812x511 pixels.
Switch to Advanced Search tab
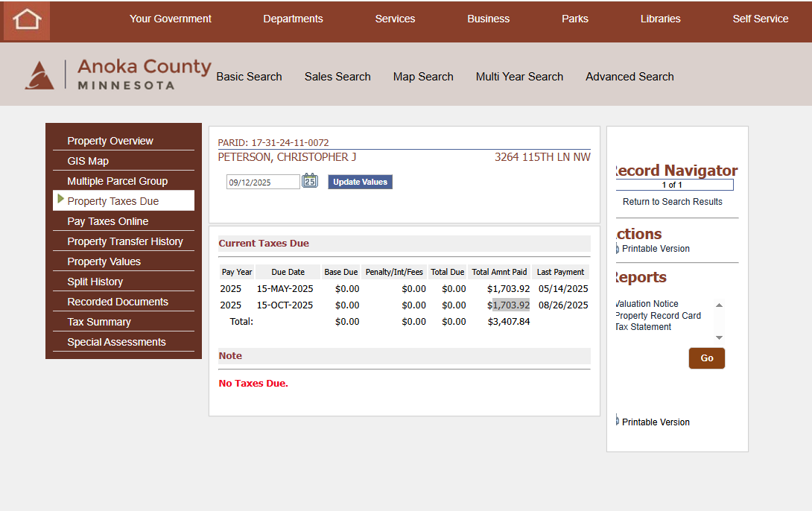pos(629,77)
